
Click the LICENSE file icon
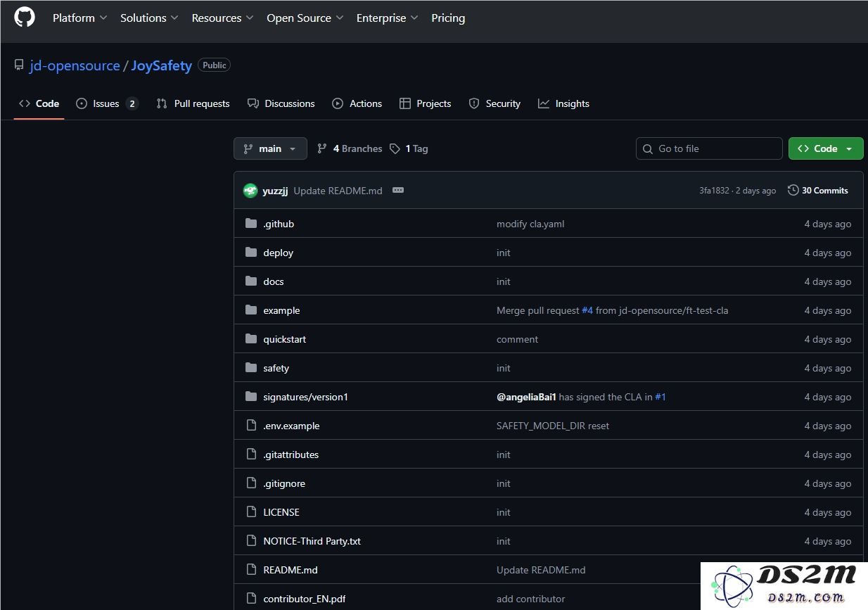tap(251, 512)
